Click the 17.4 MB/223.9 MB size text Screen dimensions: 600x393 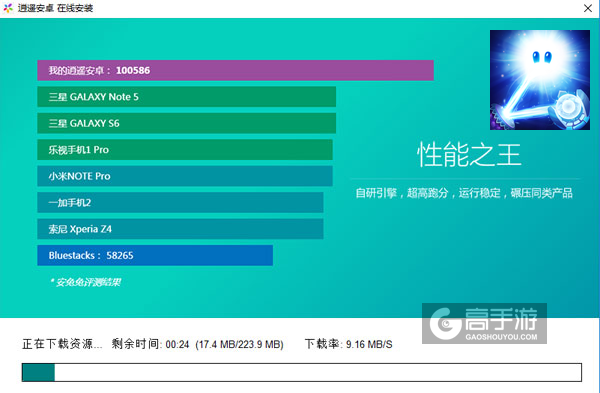point(240,345)
